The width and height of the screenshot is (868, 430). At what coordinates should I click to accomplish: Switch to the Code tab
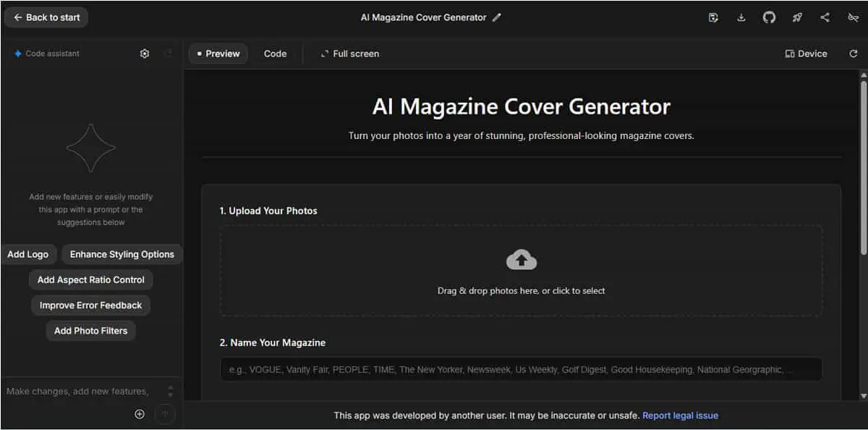pos(275,54)
